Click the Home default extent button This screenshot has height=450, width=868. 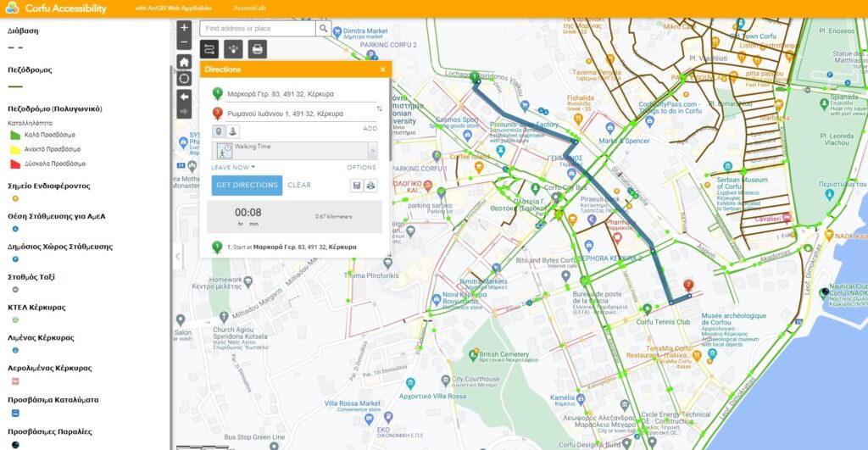pyautogui.click(x=184, y=61)
